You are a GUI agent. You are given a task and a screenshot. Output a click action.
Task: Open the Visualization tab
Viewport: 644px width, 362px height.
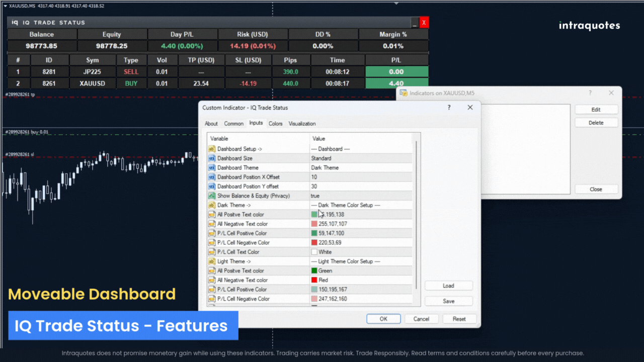(x=302, y=124)
